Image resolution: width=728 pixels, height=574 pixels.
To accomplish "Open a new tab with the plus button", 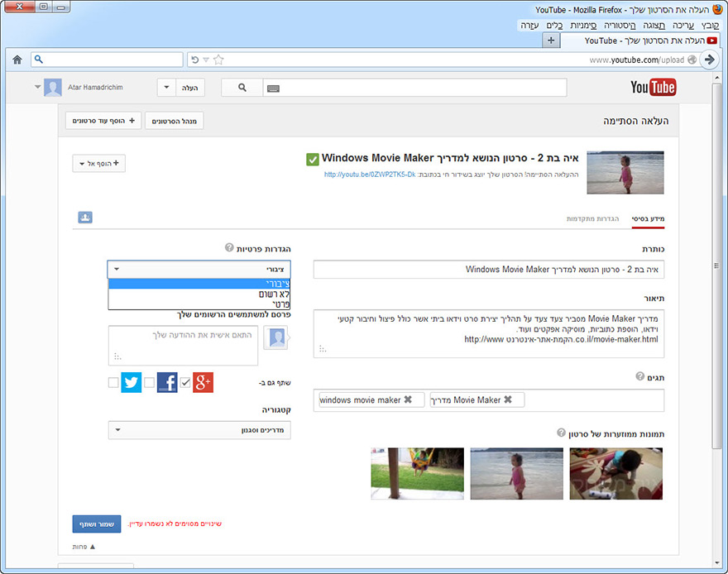I will click(x=551, y=41).
